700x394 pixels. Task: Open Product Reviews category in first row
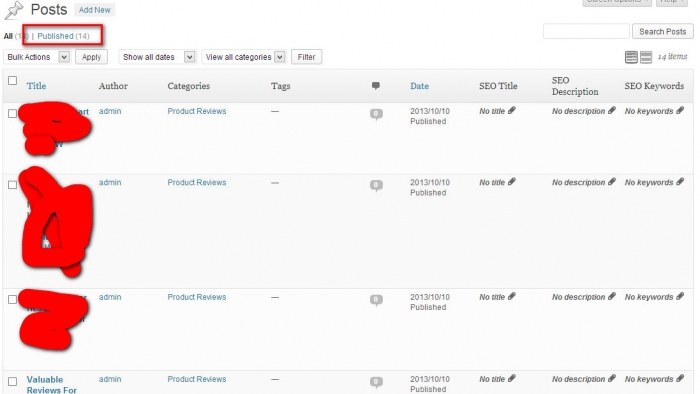pyautogui.click(x=196, y=111)
